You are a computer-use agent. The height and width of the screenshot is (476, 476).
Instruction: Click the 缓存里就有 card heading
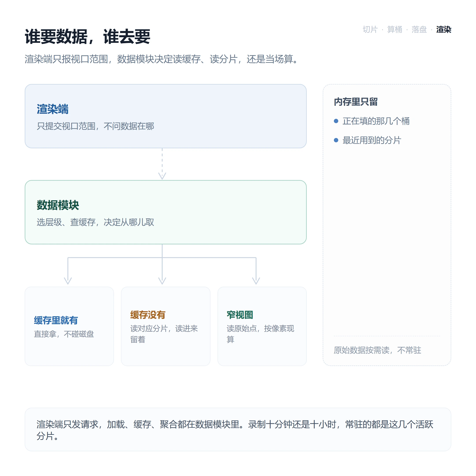coord(56,320)
